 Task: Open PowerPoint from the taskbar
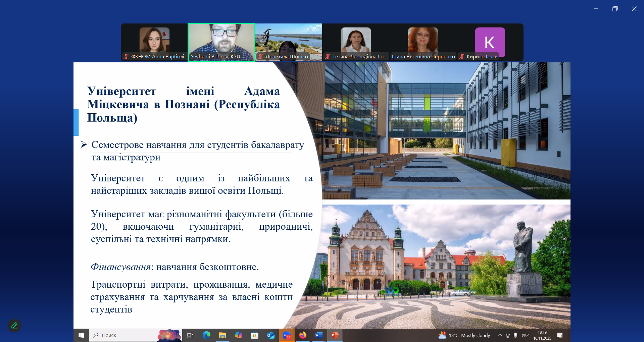tap(334, 335)
